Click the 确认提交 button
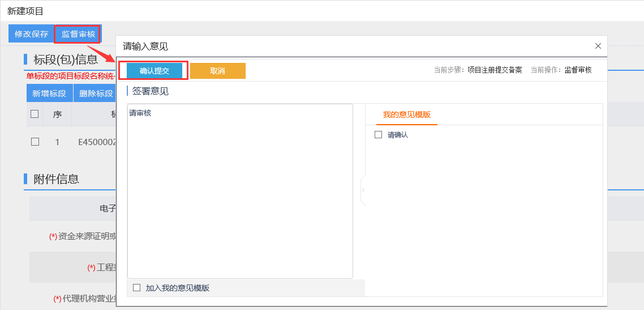This screenshot has width=644, height=310. (154, 71)
